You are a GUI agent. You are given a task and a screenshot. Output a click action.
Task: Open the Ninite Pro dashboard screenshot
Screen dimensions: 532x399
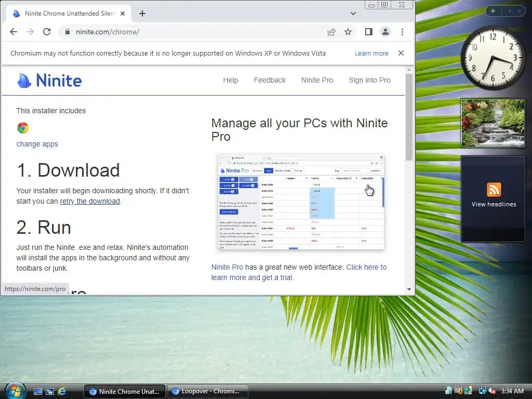point(301,202)
